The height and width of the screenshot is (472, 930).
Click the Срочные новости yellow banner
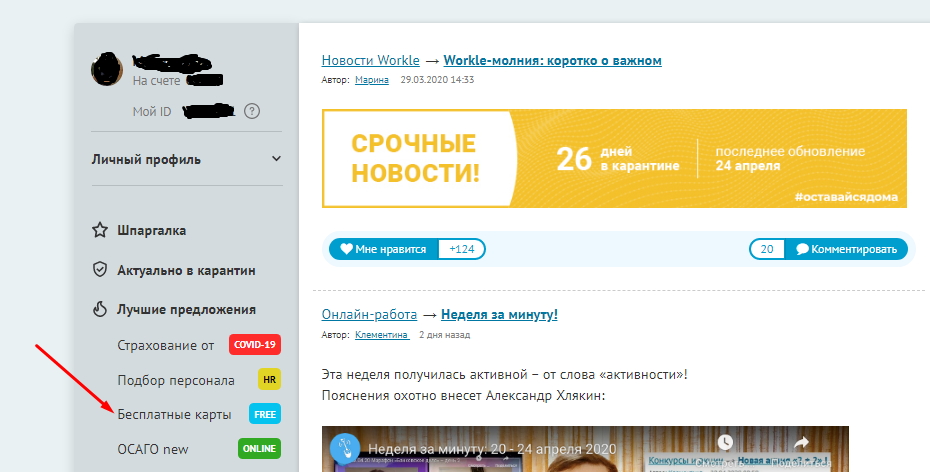pyautogui.click(x=614, y=158)
